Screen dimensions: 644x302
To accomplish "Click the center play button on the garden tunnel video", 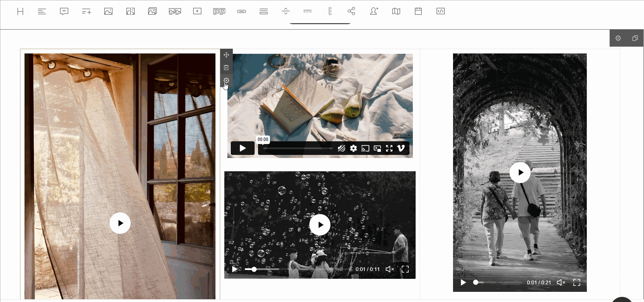I will [520, 173].
